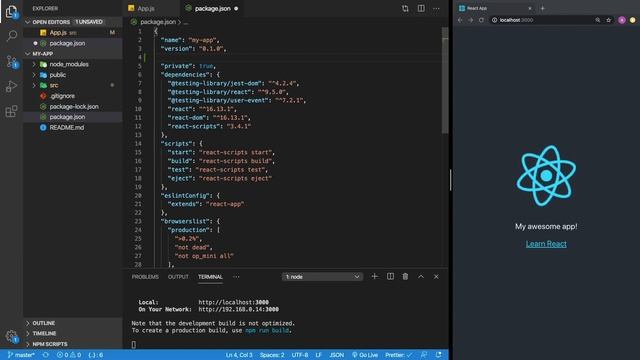Change end of line via LF status item
The width and height of the screenshot is (640, 360).
pyautogui.click(x=318, y=355)
